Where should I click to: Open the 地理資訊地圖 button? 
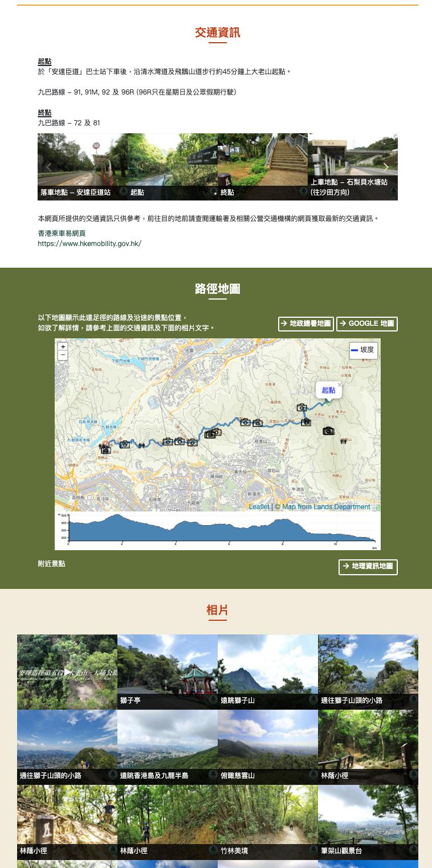pos(368,567)
